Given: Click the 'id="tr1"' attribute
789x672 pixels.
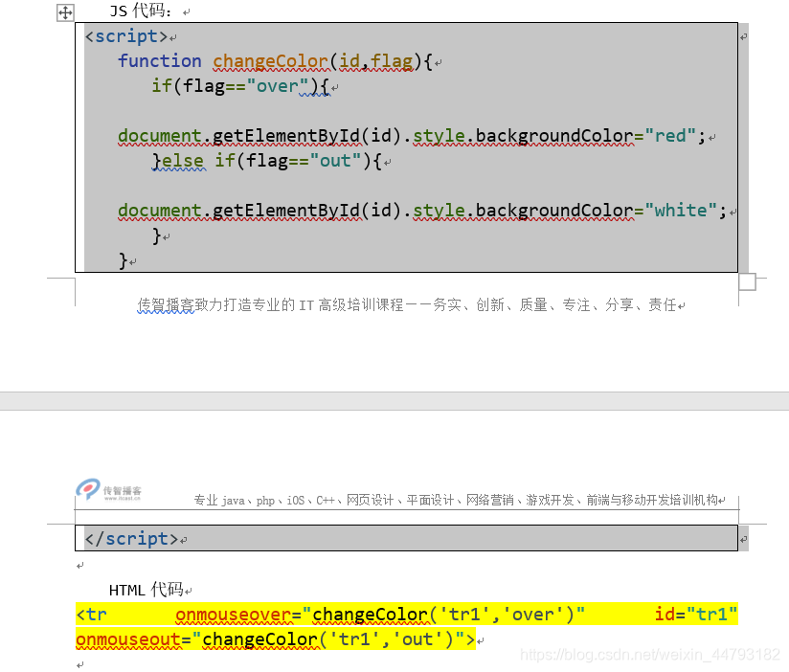Looking at the screenshot, I should pyautogui.click(x=696, y=615).
